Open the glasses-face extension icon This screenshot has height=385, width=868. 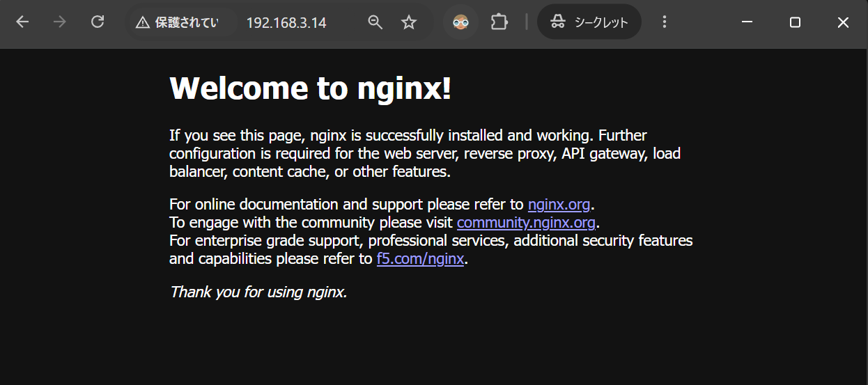point(460,22)
